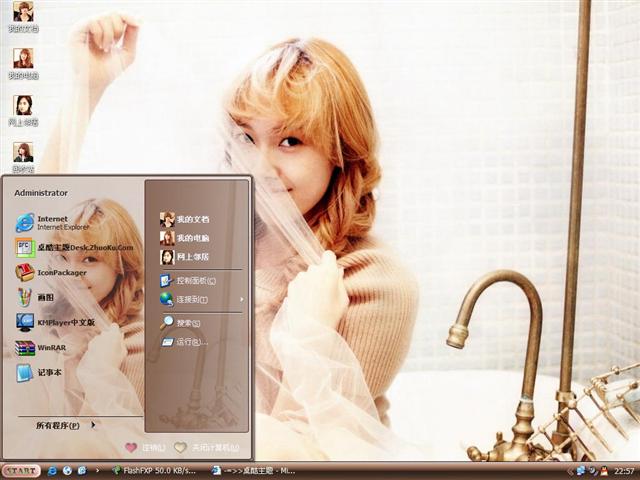640x480 pixels.
Task: Click the 22:57 taskbar clock
Action: coord(624,471)
